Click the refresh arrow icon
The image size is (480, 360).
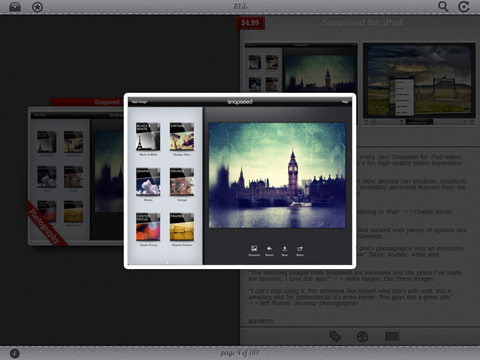(464, 7)
